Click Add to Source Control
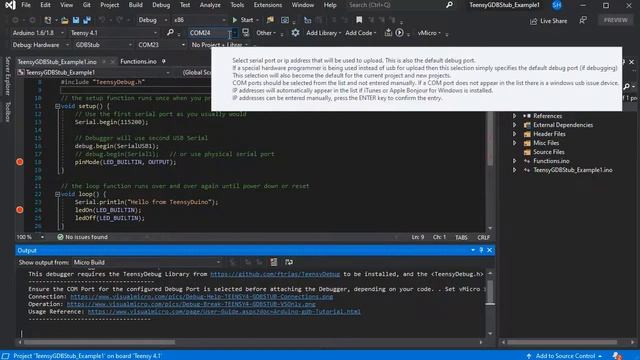 tap(565, 356)
